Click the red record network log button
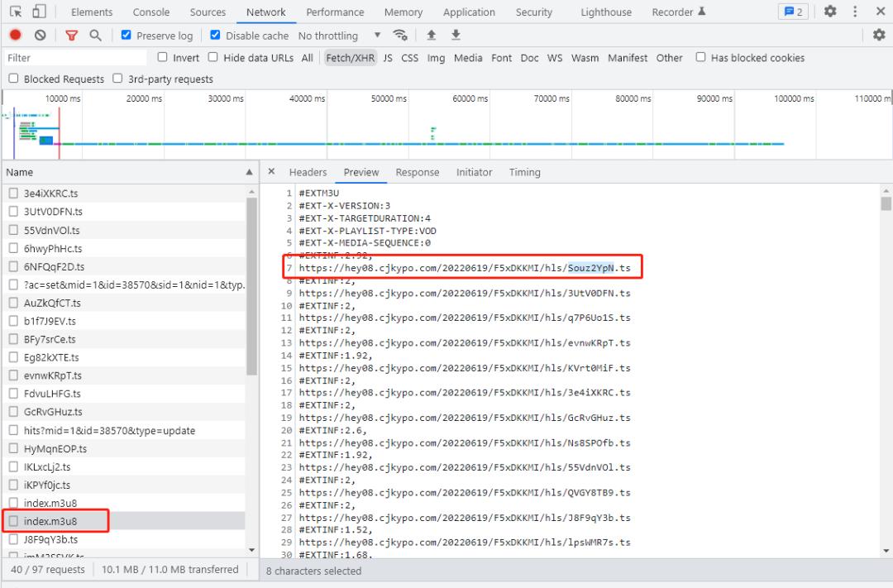Screen dimensions: 893x588 click(x=15, y=36)
